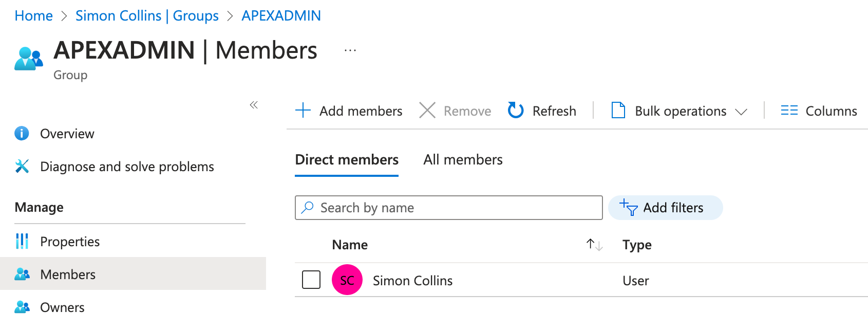Open the Columns settings via its icon

(x=789, y=111)
